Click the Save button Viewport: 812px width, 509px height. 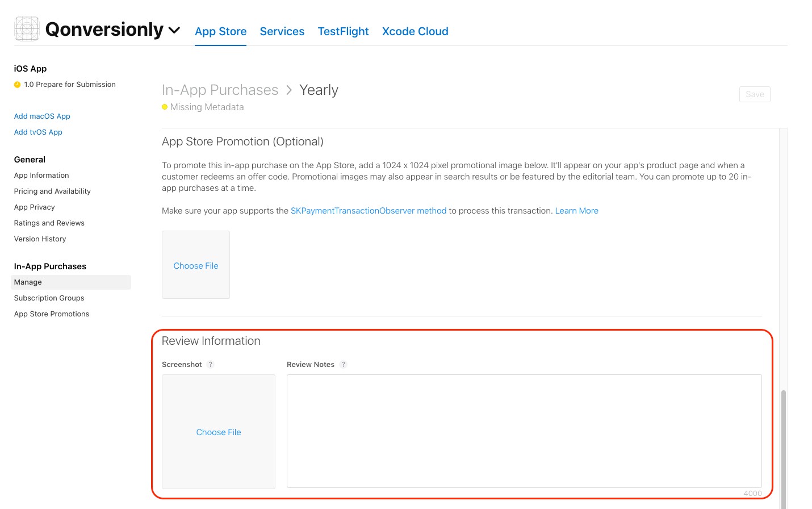755,94
